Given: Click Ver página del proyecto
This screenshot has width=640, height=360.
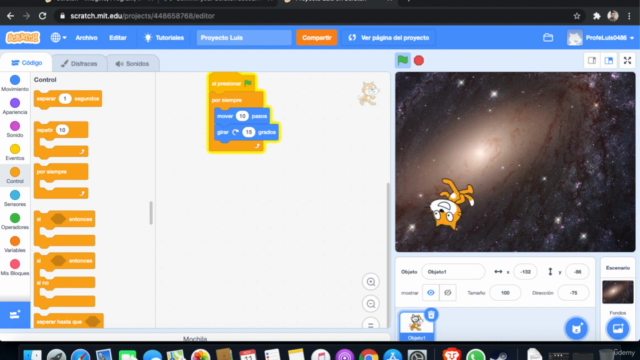Looking at the screenshot, I should pos(389,38).
